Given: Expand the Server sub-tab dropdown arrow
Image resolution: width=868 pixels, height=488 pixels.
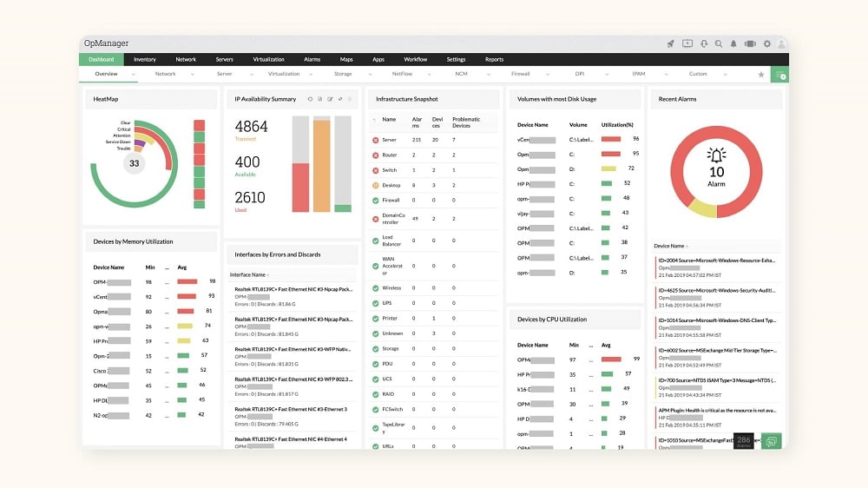Looking at the screenshot, I should point(252,74).
